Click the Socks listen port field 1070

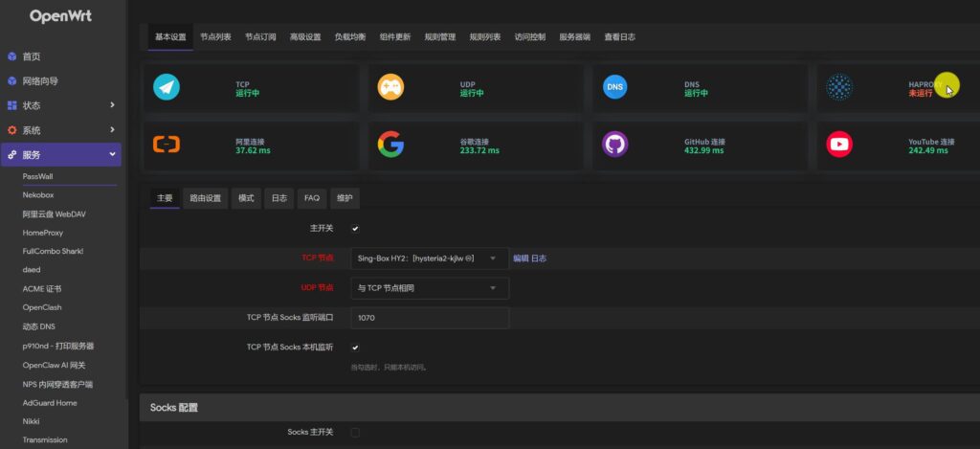430,318
